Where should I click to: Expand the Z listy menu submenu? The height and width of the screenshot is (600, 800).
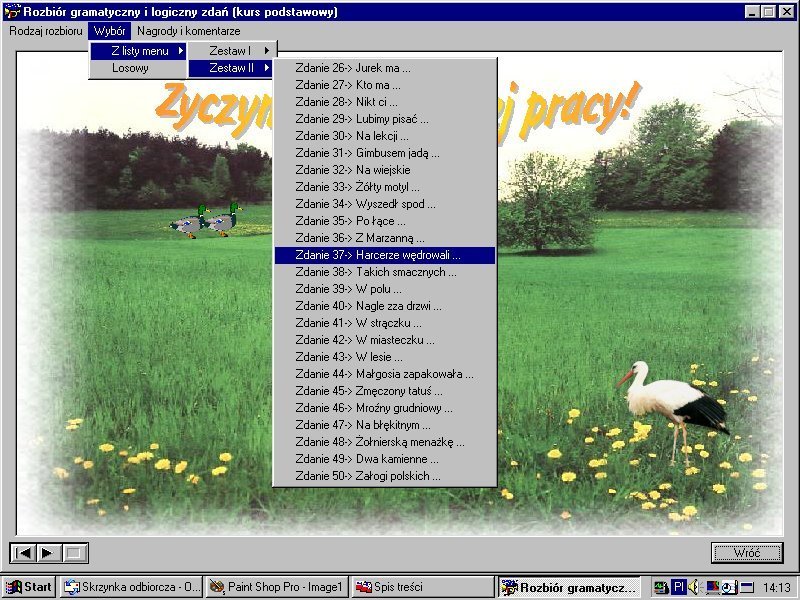pos(138,50)
